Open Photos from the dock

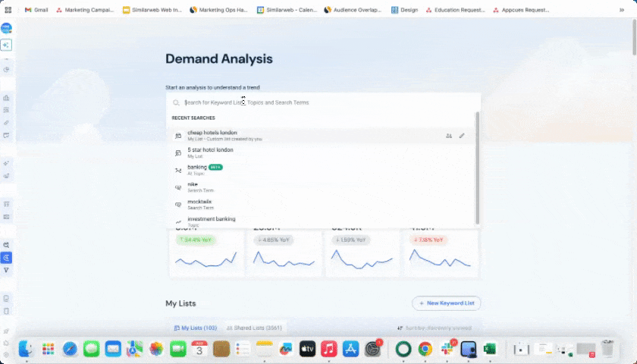pos(156,349)
